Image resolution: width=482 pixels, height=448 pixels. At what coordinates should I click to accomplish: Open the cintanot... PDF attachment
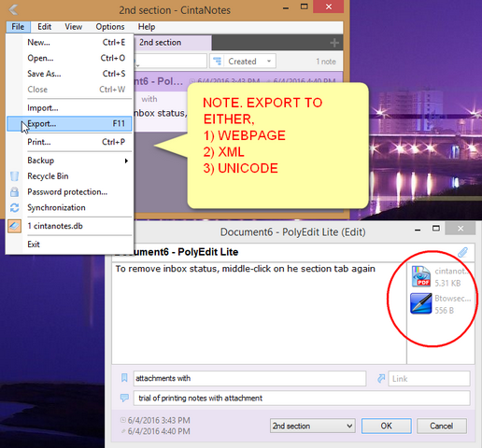pyautogui.click(x=440, y=276)
